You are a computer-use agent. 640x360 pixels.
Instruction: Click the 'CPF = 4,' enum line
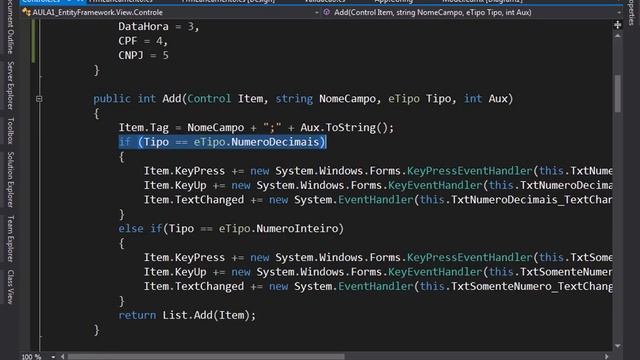pos(143,41)
